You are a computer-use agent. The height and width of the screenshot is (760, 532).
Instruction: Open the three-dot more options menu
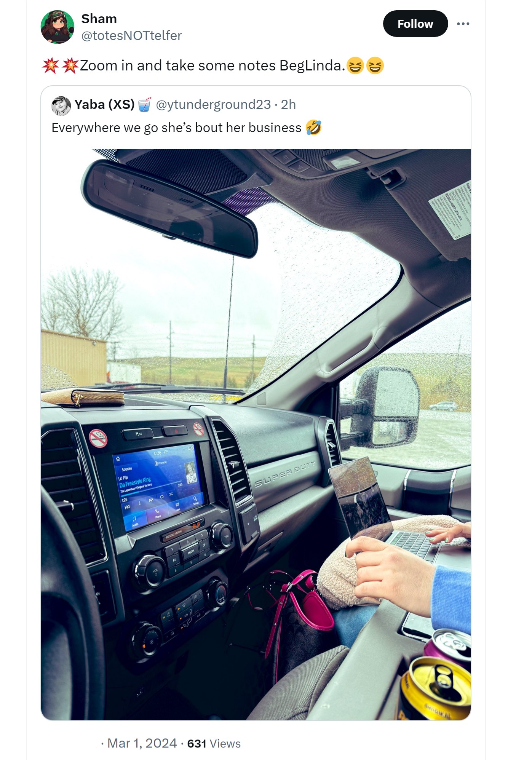click(463, 24)
